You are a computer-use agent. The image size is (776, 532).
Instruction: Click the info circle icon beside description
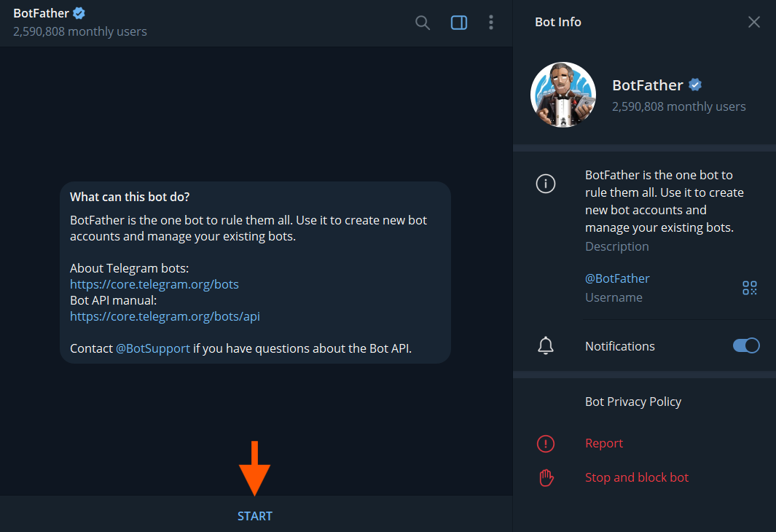(546, 184)
